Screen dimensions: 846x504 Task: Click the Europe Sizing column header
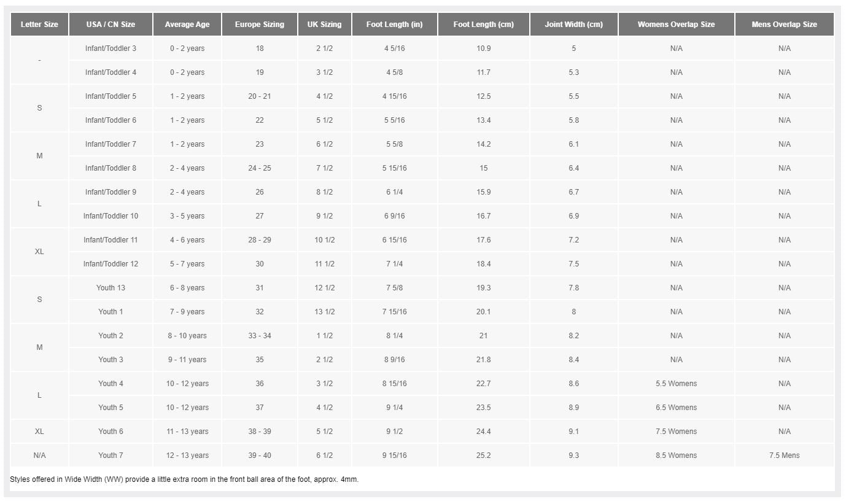tap(260, 25)
